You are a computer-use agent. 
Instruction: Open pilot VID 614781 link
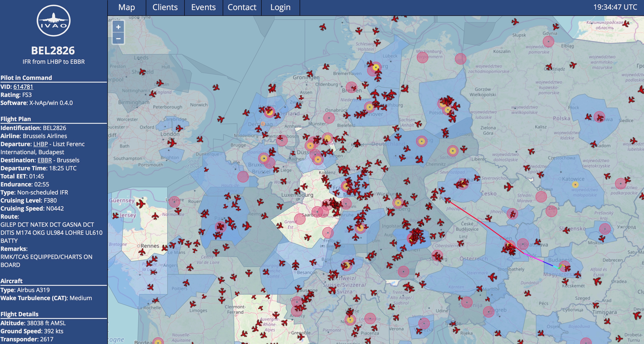(23, 87)
